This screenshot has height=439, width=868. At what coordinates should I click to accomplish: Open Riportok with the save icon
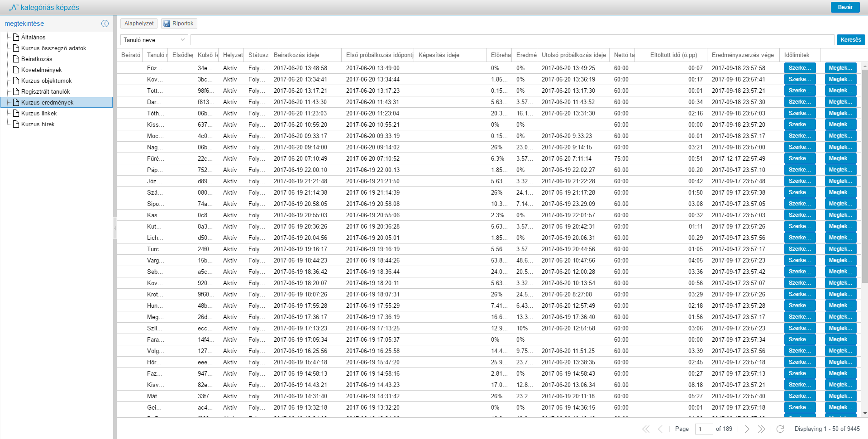pos(179,24)
